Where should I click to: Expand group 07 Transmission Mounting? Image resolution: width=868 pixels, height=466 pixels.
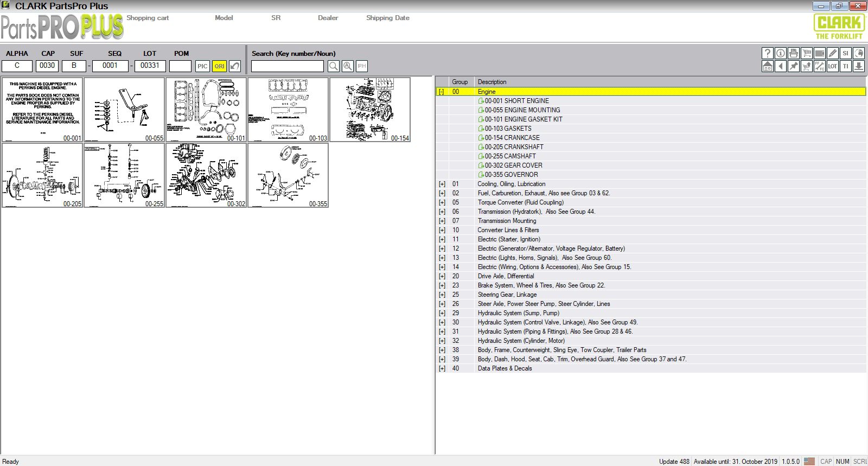pos(442,221)
